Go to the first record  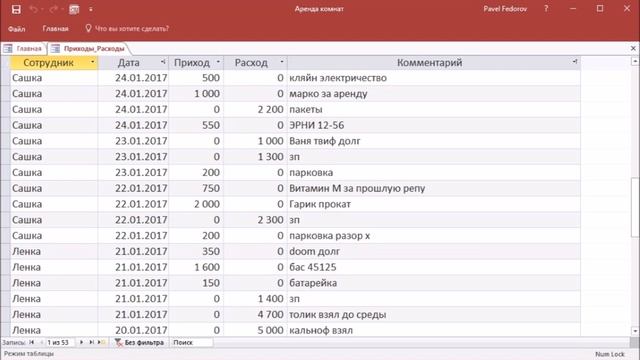point(32,342)
